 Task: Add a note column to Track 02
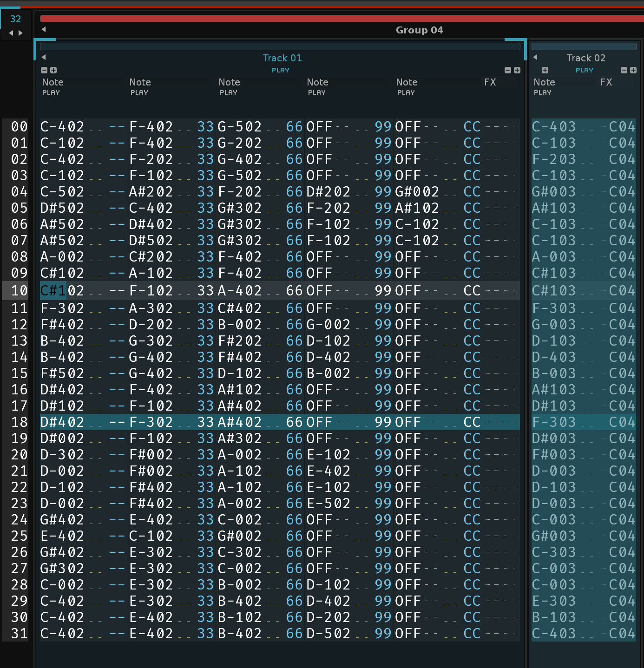pos(545,70)
